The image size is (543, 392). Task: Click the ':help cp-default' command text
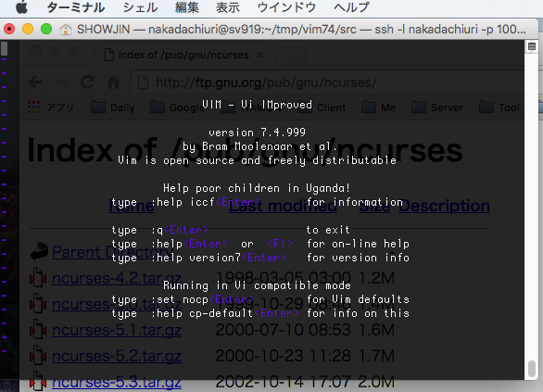click(x=202, y=313)
